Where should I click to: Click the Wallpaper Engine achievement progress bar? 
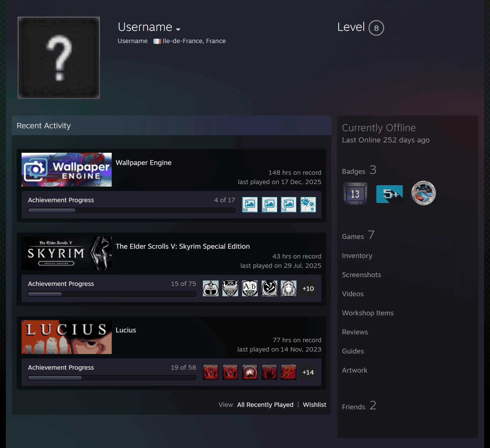pos(131,210)
